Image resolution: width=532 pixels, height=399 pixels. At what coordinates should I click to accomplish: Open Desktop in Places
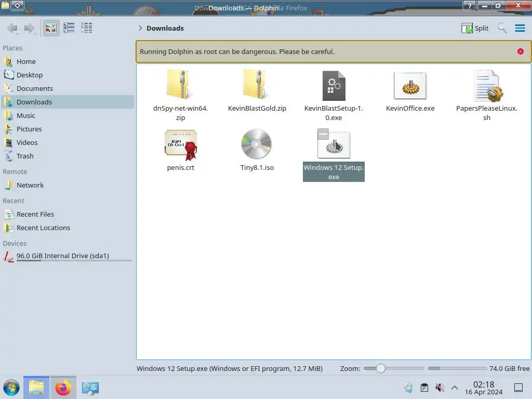tap(68, 75)
